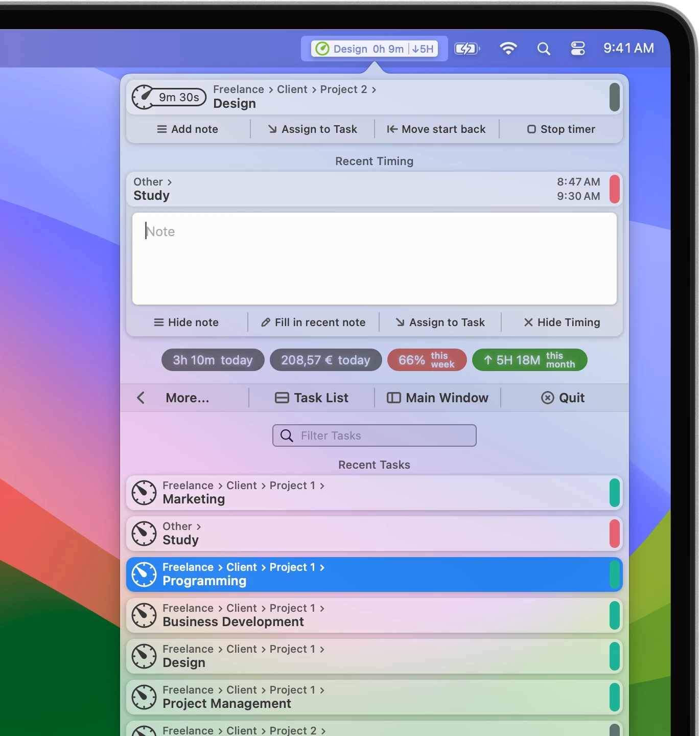Viewport: 700px width, 736px height.
Task: Click Fill in recent note
Action: pyautogui.click(x=313, y=323)
